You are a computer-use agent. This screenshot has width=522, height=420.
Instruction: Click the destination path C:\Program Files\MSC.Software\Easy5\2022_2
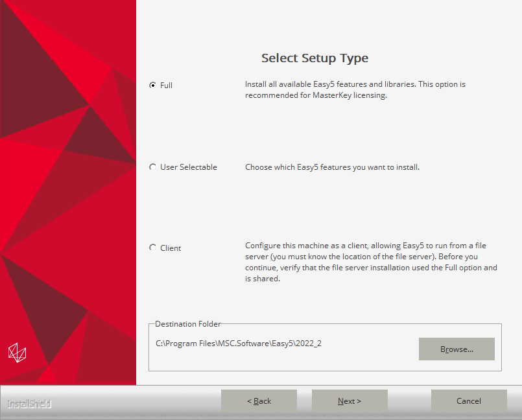click(x=239, y=344)
